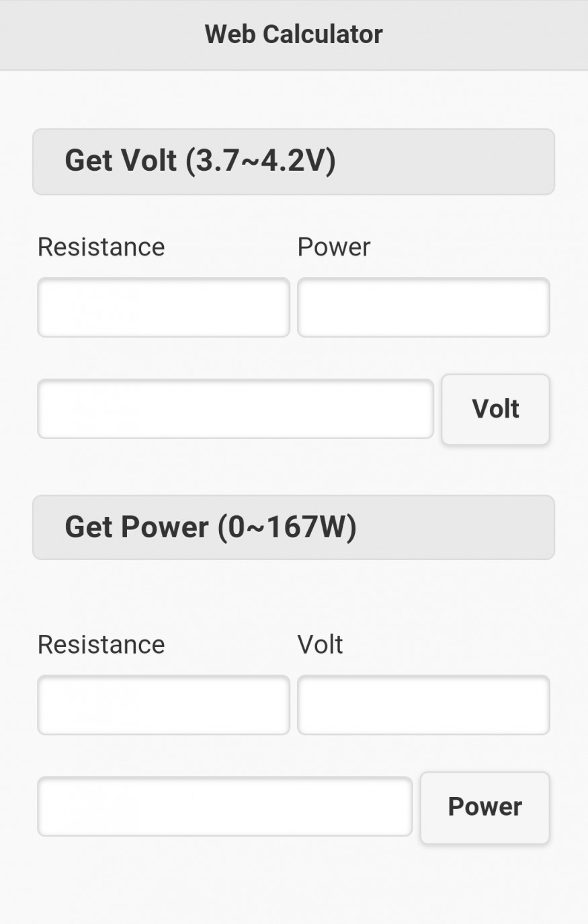This screenshot has height=924, width=588.
Task: Click the Resistance label in Get Volt section
Action: pyautogui.click(x=101, y=247)
